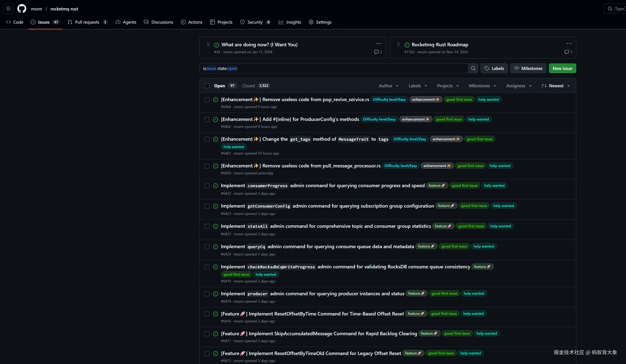Open the hamburger navigation menu
The image size is (626, 364).
[8, 9]
